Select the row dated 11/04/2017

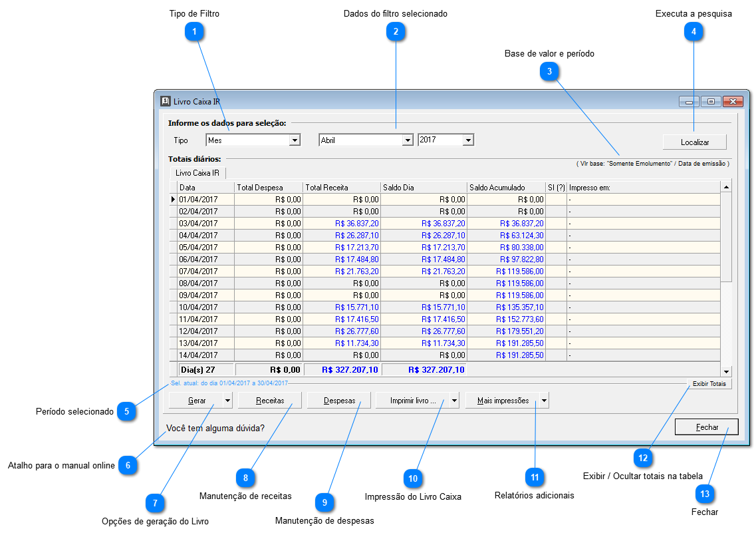pos(445,319)
